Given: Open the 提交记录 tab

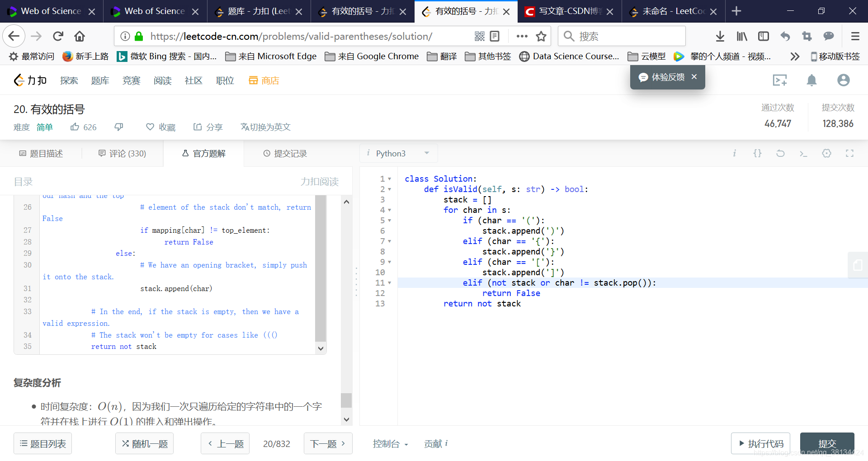Looking at the screenshot, I should click(285, 154).
